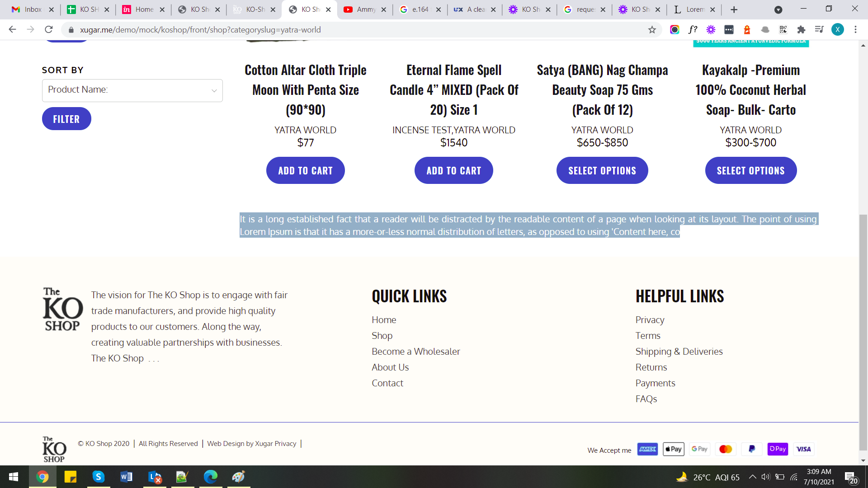
Task: Open a new browser tab with plus icon
Action: click(x=734, y=9)
